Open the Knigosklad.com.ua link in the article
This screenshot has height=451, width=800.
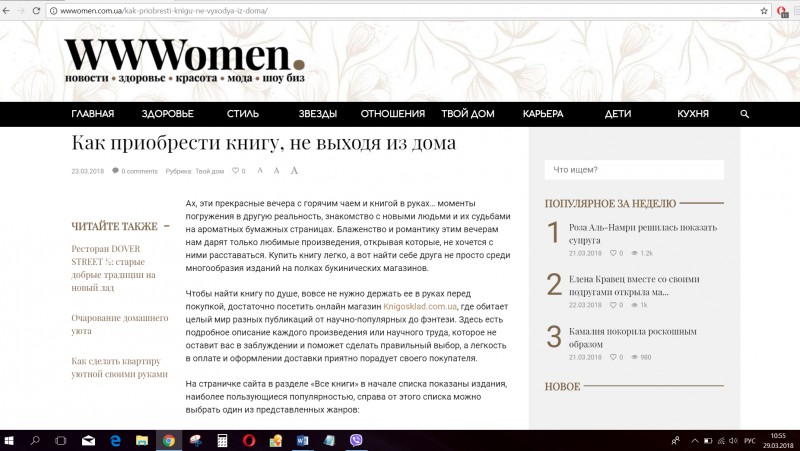tap(420, 307)
